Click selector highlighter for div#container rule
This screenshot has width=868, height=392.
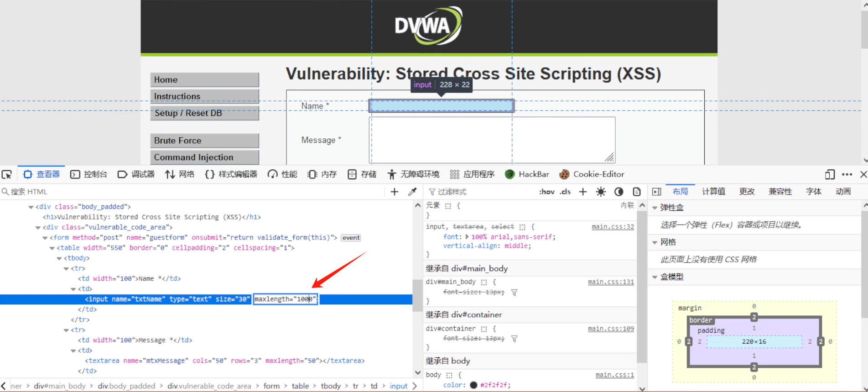pos(484,329)
